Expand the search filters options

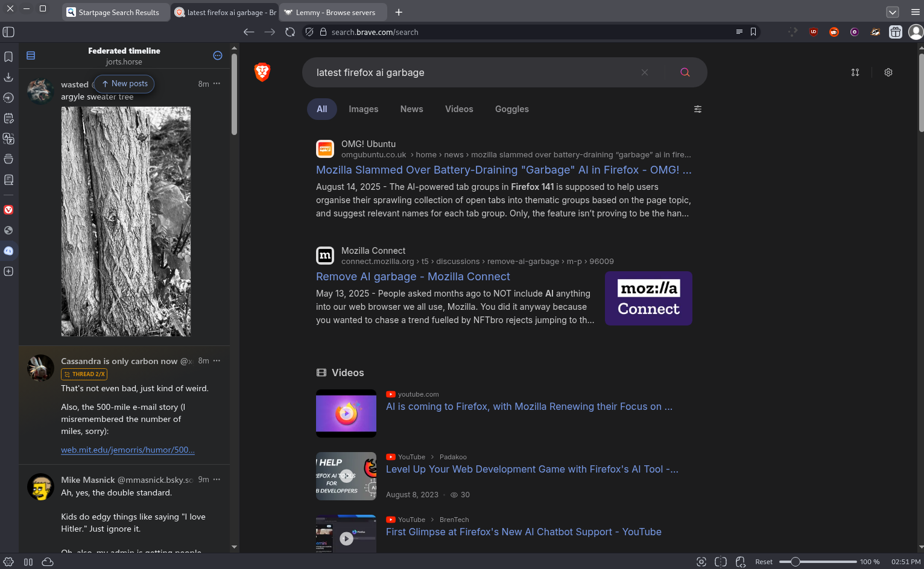tap(698, 109)
